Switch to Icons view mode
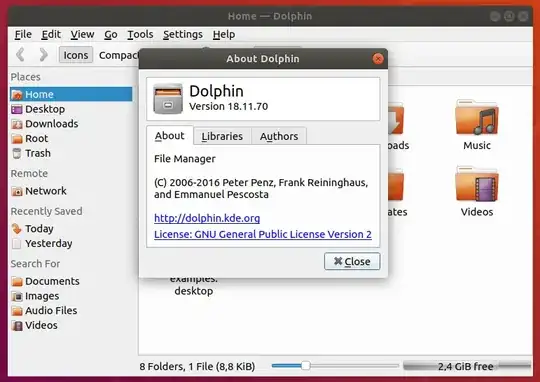This screenshot has height=382, width=540. 76,55
